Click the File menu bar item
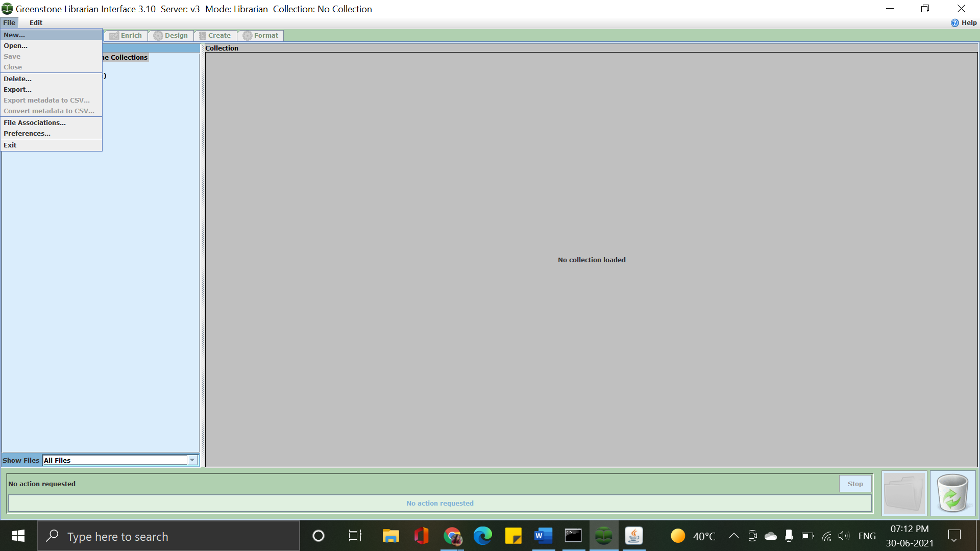The width and height of the screenshot is (980, 551). (9, 22)
